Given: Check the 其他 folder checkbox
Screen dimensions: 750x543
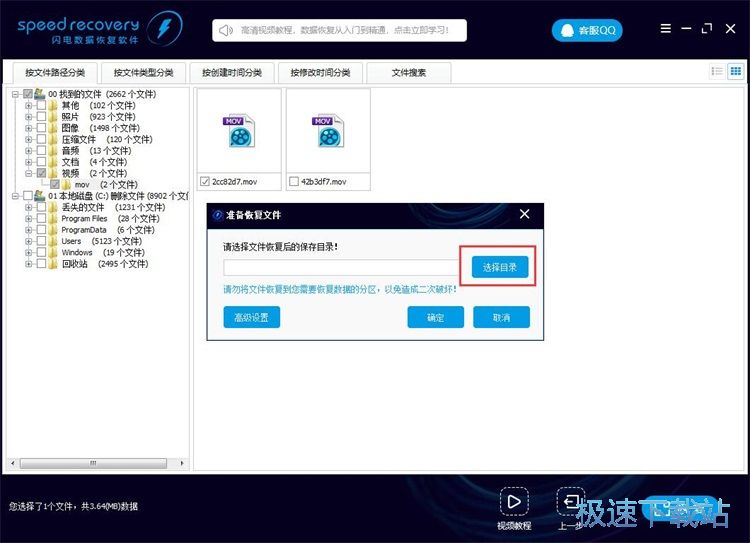Looking at the screenshot, I should pyautogui.click(x=42, y=105).
